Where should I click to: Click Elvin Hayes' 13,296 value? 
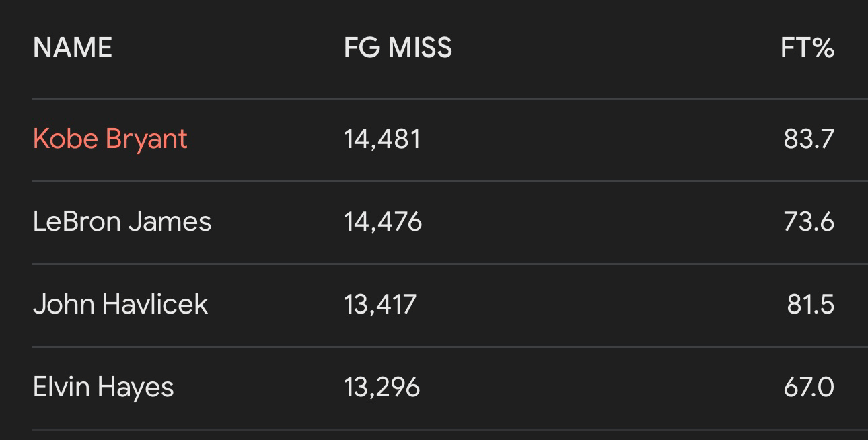point(382,388)
